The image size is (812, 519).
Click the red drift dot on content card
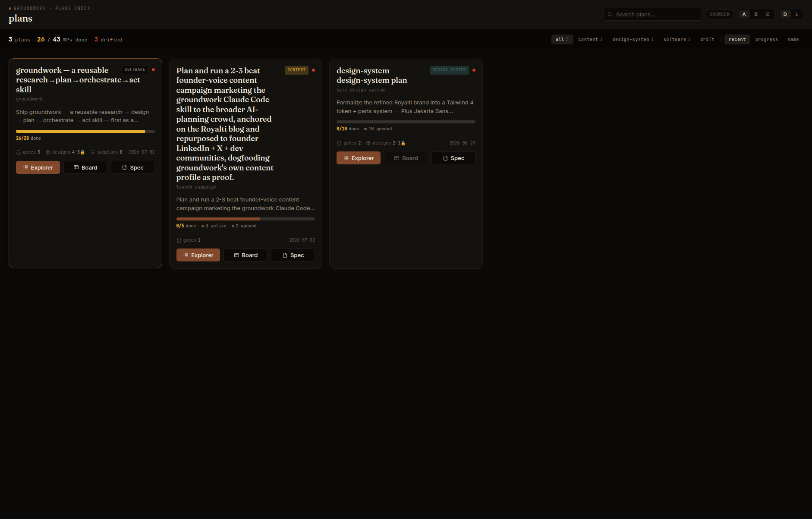313,70
